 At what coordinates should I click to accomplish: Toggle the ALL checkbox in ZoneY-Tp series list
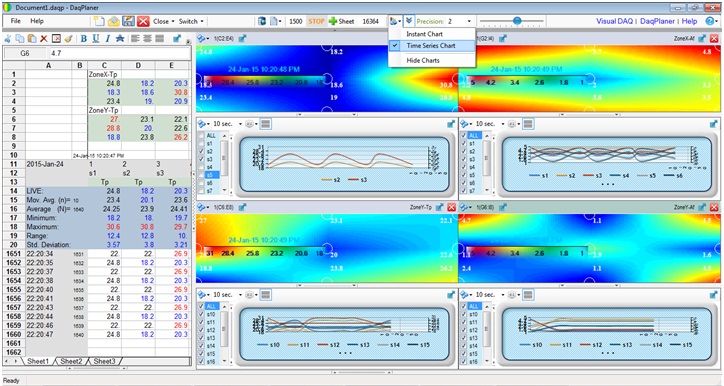(x=200, y=307)
